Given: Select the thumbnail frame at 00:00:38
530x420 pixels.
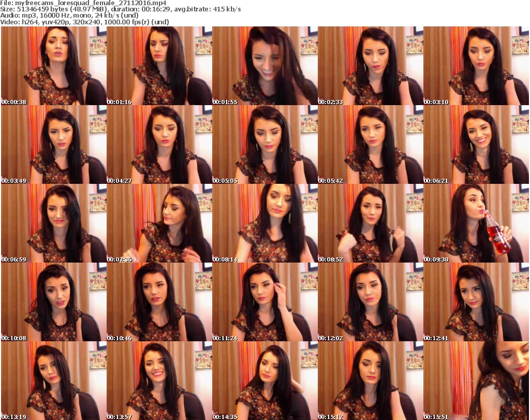Looking at the screenshot, I should (x=54, y=66).
